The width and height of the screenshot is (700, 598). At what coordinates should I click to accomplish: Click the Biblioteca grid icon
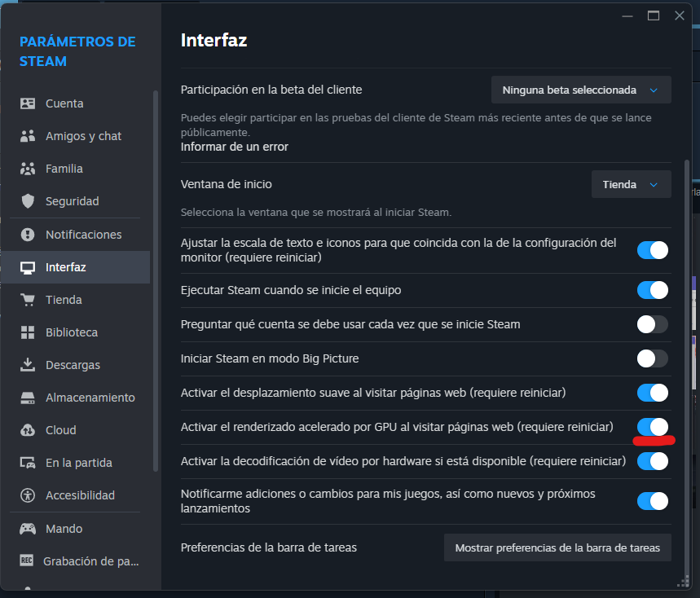coord(28,332)
